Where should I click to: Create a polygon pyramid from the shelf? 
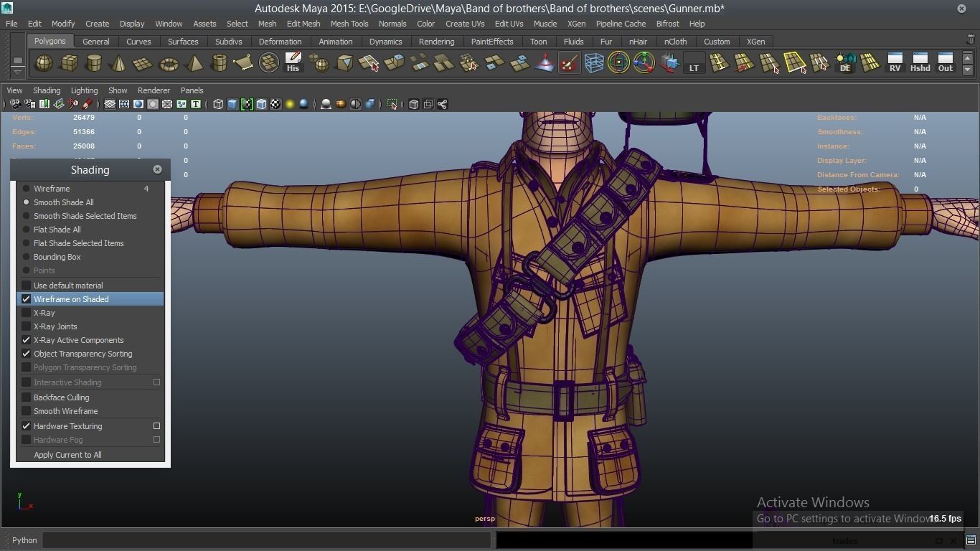click(194, 63)
